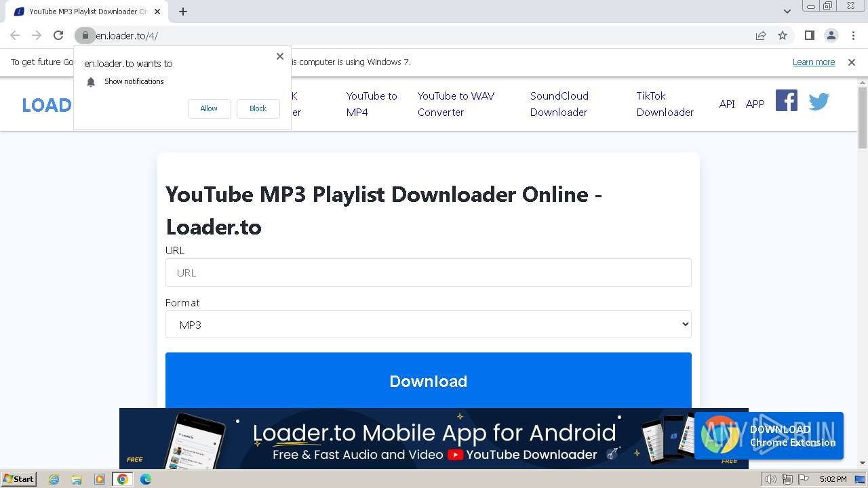
Task: Dismiss the Windows 7 info bar
Action: (x=852, y=62)
